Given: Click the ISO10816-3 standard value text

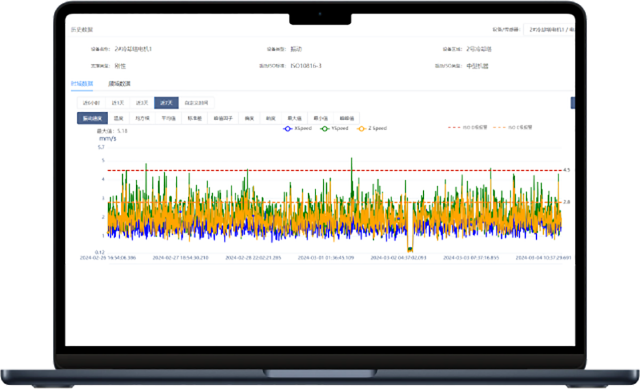Looking at the screenshot, I should click(x=306, y=66).
